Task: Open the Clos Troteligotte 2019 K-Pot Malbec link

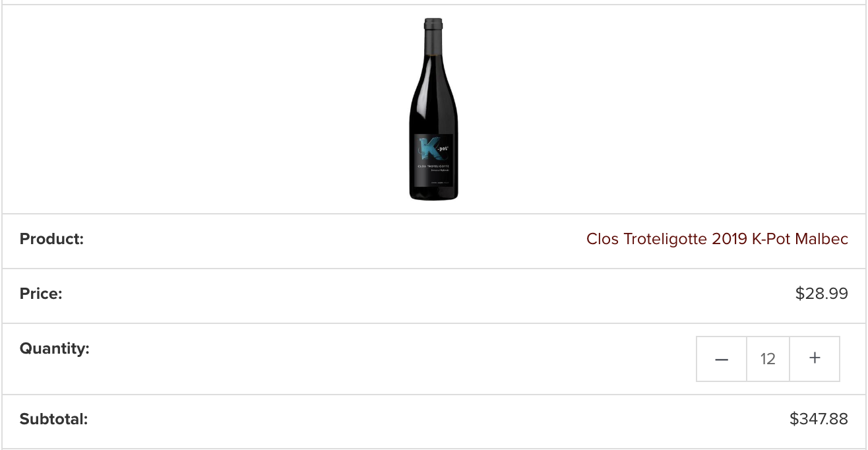Action: 717,239
